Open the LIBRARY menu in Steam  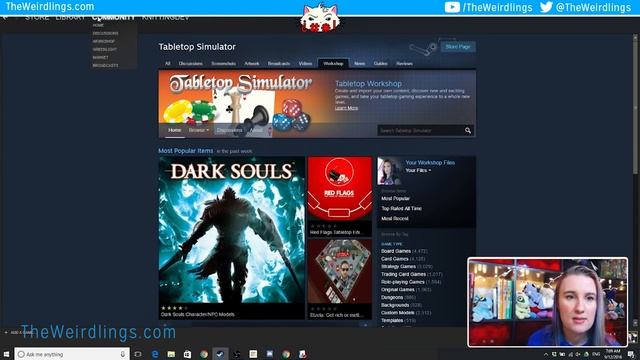click(70, 18)
